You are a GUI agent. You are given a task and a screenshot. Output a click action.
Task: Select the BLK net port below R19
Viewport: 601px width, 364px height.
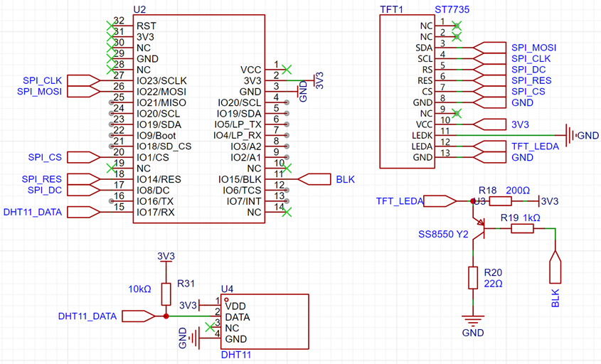point(555,267)
